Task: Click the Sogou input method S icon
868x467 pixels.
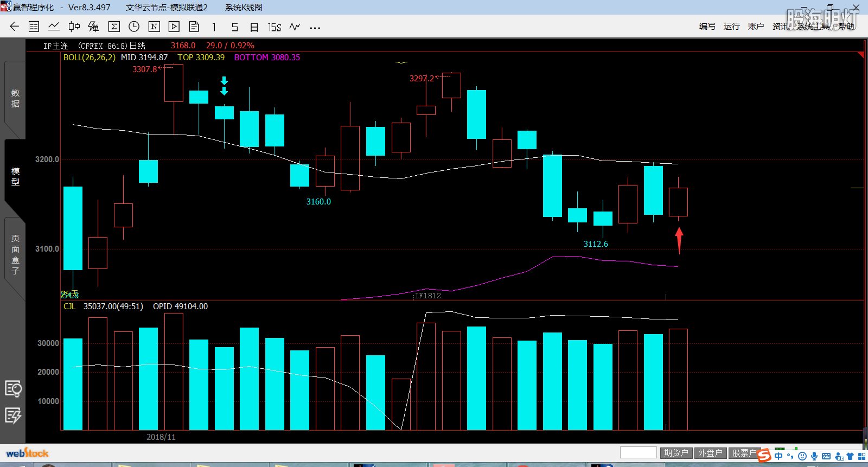Action: (764, 455)
